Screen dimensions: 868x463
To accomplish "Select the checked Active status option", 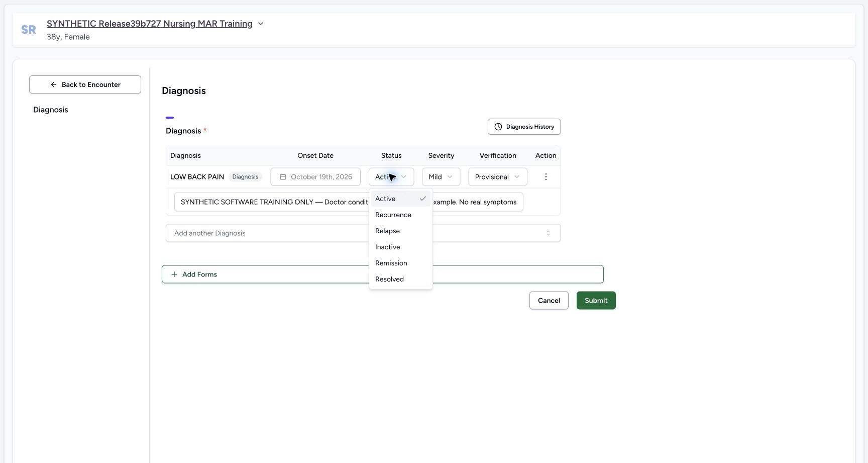I will (401, 199).
